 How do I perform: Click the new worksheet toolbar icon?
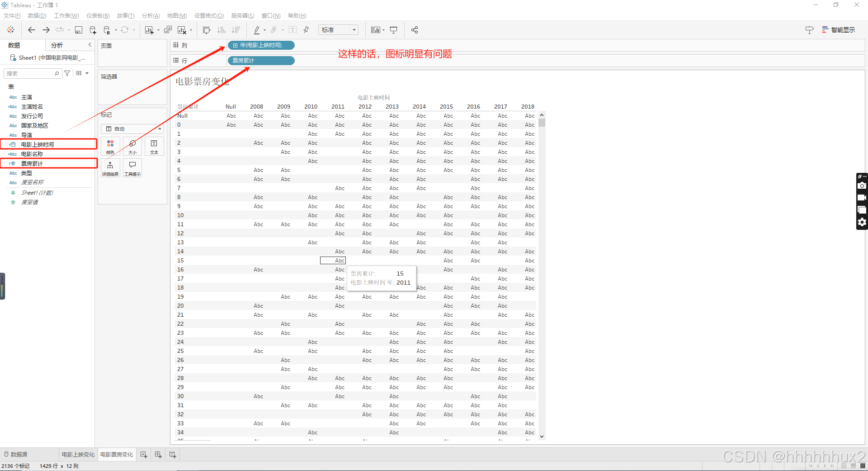pos(149,30)
